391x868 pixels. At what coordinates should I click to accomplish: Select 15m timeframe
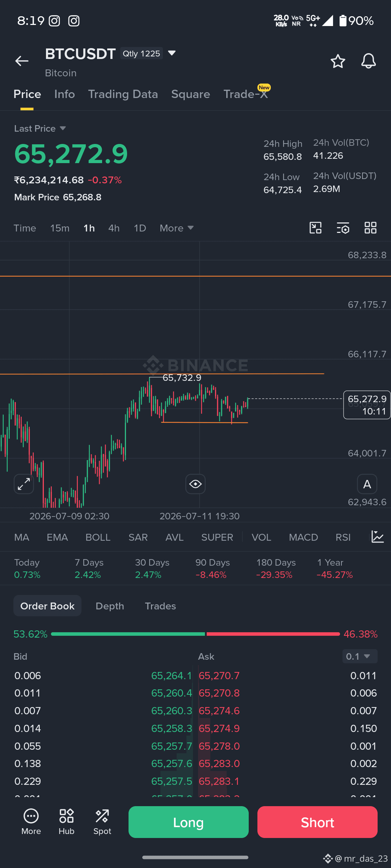pos(60,228)
